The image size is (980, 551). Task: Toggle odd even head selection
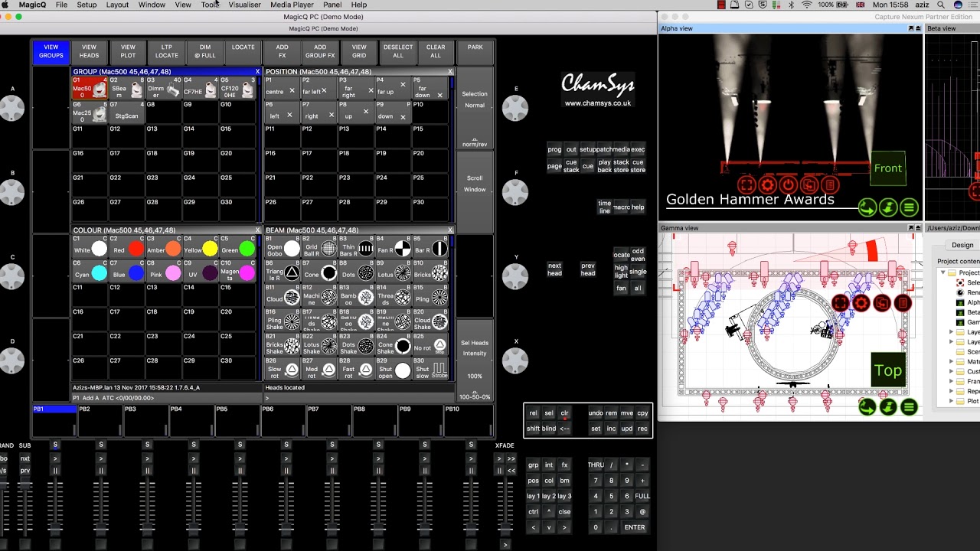638,255
